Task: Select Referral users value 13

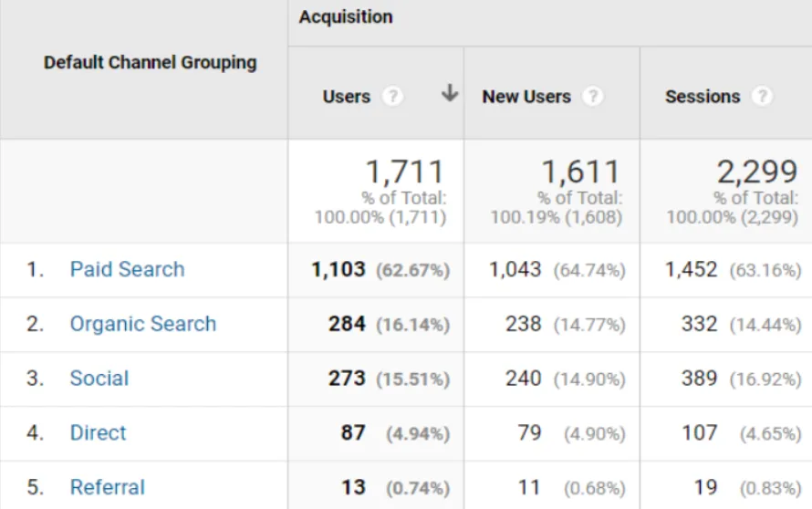Action: [354, 487]
